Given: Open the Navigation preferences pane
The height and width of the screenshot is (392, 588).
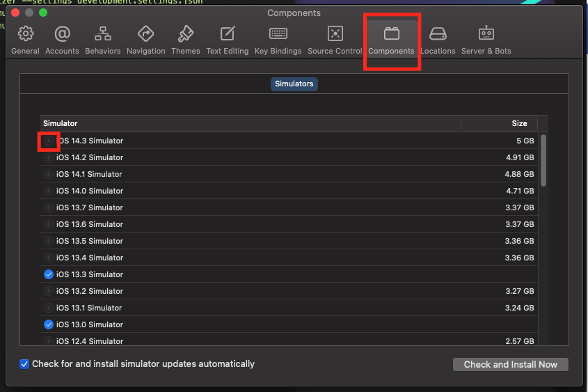Looking at the screenshot, I should click(x=146, y=40).
